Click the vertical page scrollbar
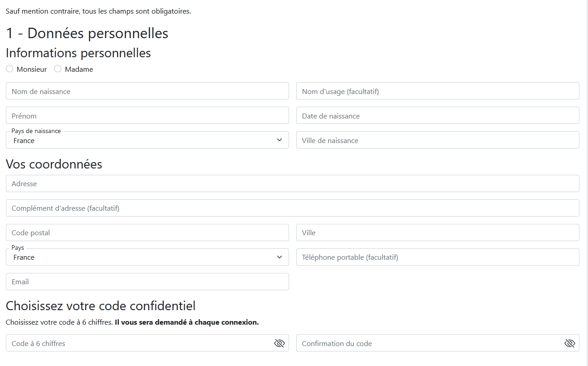588x366 pixels. pos(587,183)
